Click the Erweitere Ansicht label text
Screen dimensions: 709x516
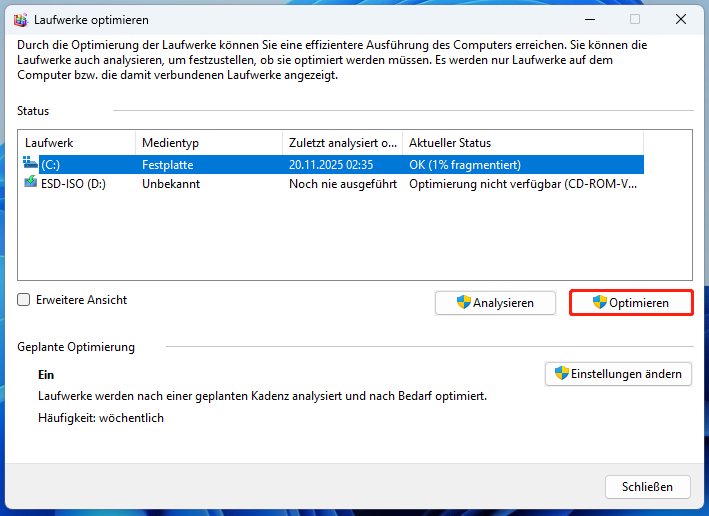click(81, 300)
